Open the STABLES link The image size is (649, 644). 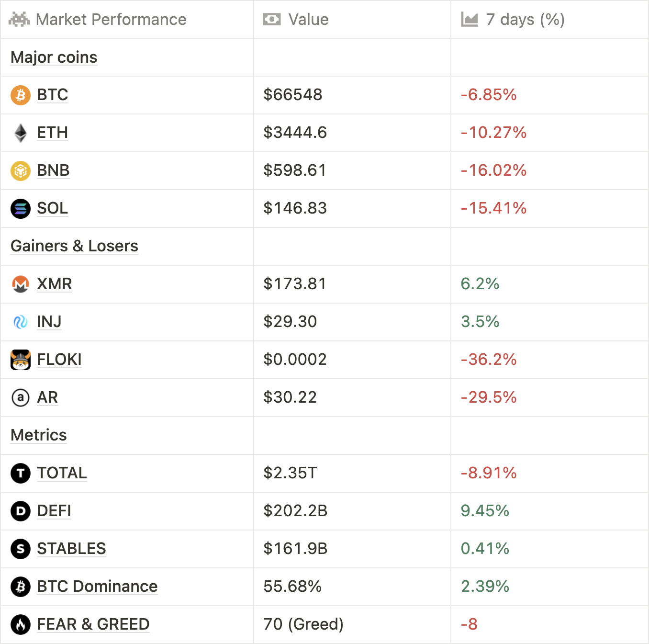pos(71,549)
